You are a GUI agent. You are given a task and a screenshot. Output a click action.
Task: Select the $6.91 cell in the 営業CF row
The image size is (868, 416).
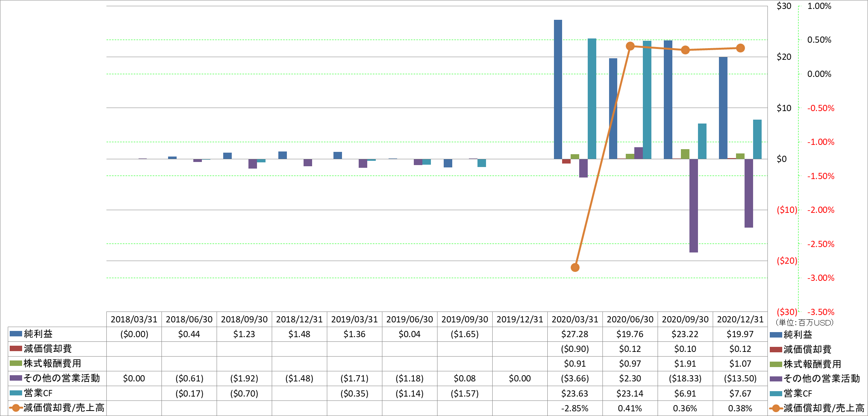(x=685, y=393)
